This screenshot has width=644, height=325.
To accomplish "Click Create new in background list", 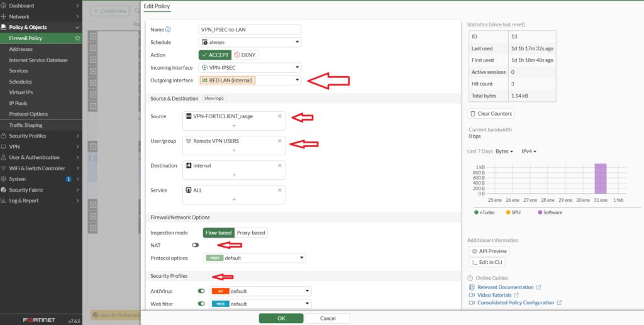I will 109,11.
